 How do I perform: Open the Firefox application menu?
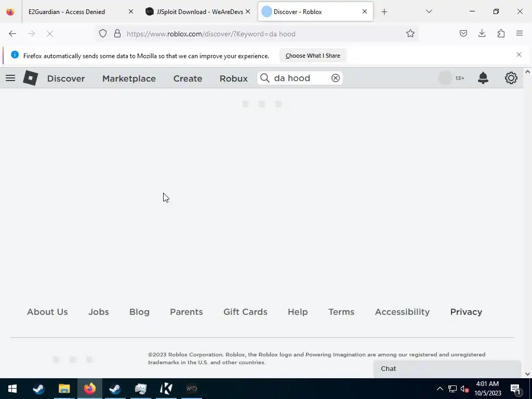[520, 33]
